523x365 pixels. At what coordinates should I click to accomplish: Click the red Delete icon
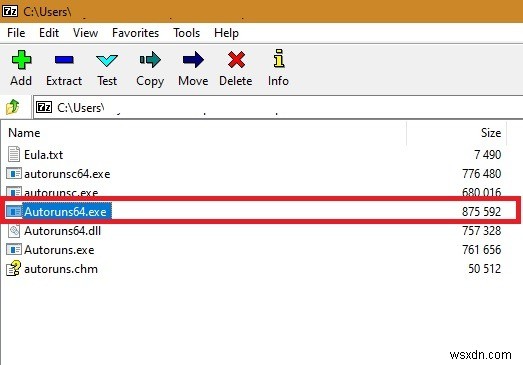point(236,60)
